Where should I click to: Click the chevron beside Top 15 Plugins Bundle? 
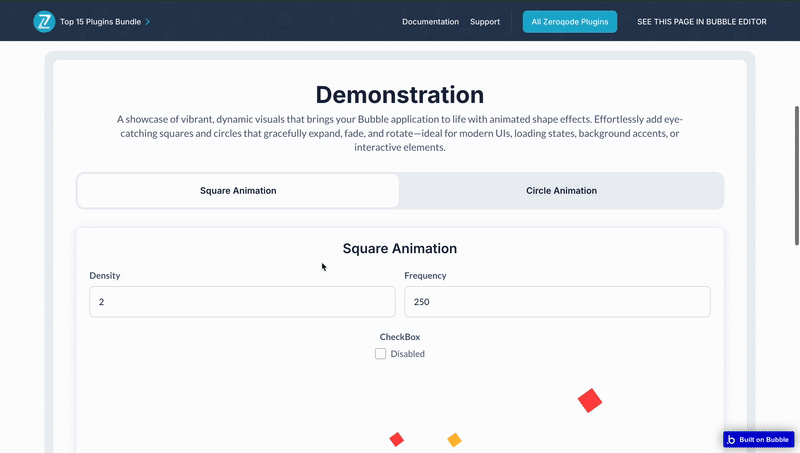click(x=148, y=21)
